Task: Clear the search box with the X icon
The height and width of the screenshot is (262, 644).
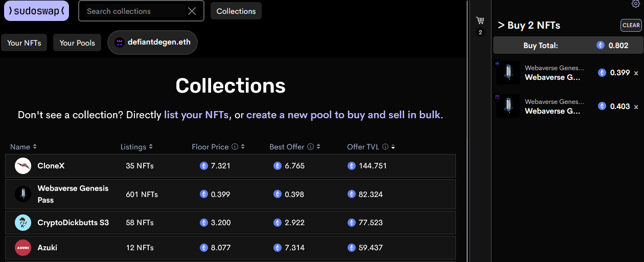Action: coord(192,11)
